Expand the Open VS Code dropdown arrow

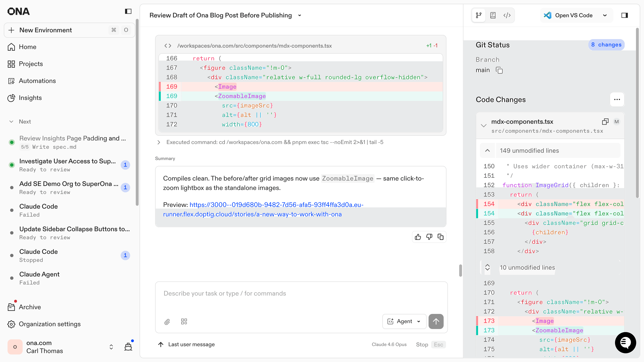[x=605, y=15]
